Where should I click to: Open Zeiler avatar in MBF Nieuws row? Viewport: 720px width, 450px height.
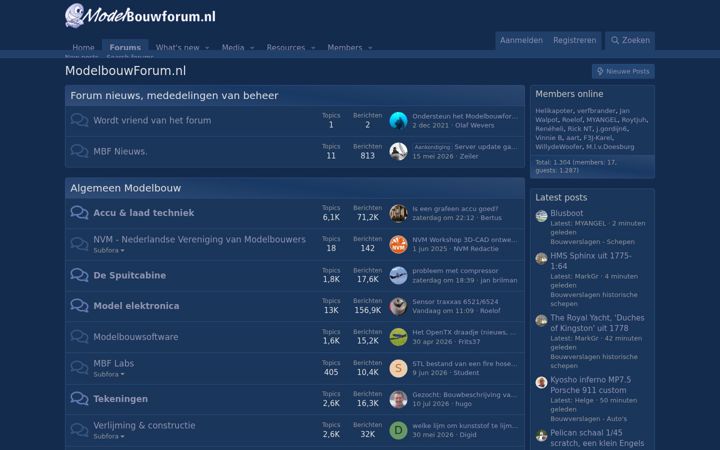coord(398,152)
